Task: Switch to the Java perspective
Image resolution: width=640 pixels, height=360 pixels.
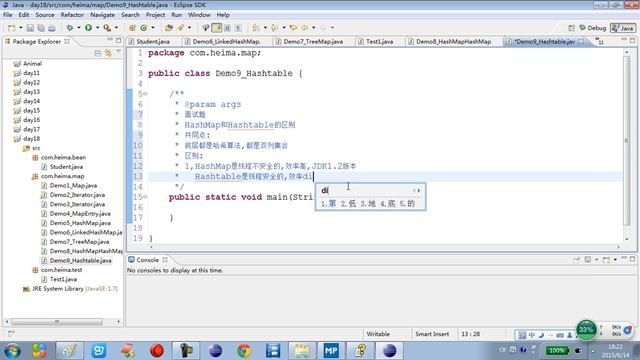Action: tap(623, 28)
